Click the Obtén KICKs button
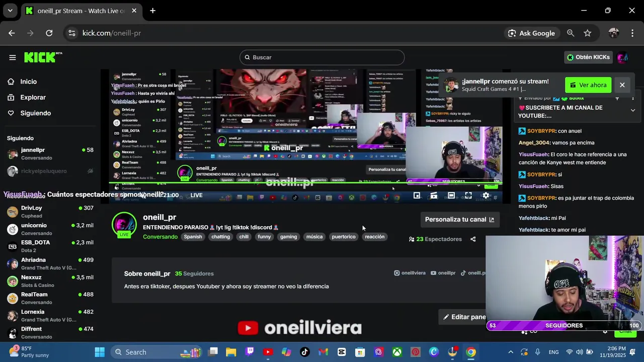This screenshot has height=362, width=644. pyautogui.click(x=588, y=57)
